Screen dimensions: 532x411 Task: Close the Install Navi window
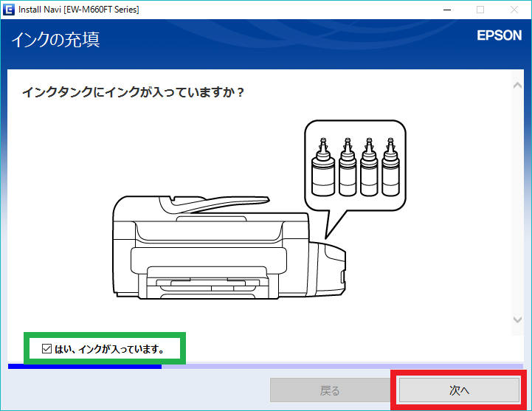(514, 10)
